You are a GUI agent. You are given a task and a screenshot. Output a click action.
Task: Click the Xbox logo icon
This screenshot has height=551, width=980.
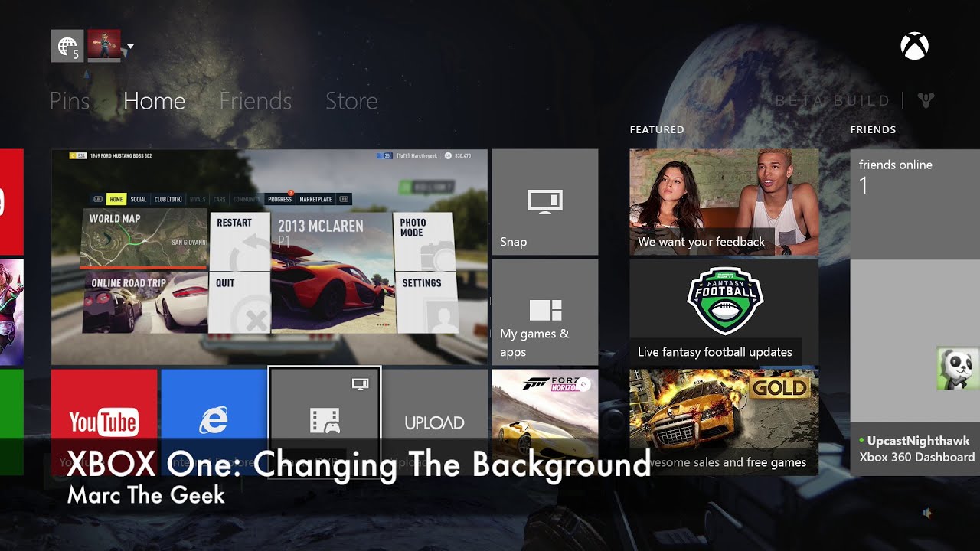point(914,47)
